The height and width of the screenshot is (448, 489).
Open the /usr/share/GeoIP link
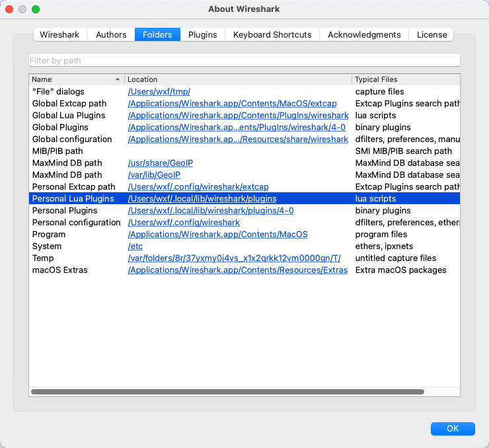point(161,163)
